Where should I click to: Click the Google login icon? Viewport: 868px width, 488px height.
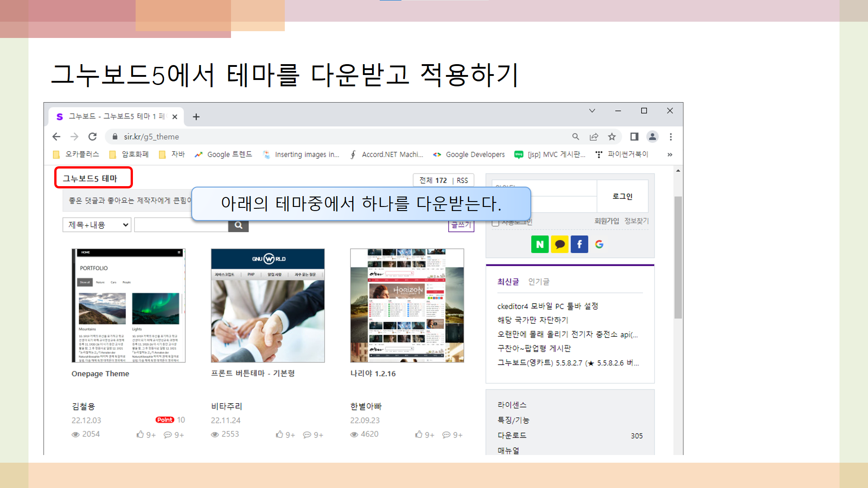click(x=599, y=244)
